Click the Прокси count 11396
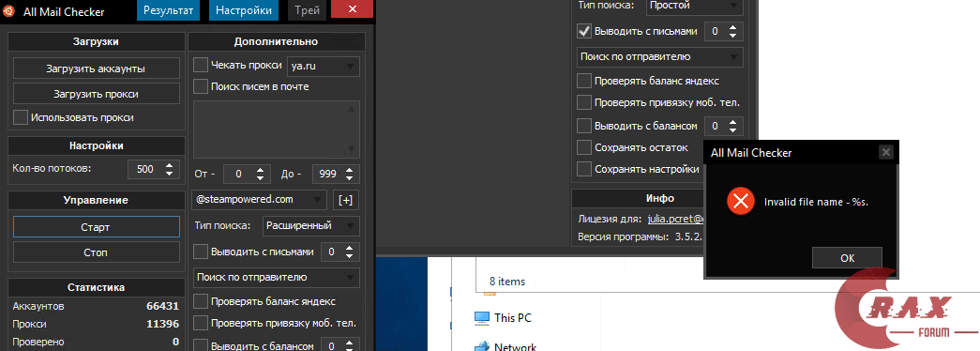The height and width of the screenshot is (351, 980). pos(162,324)
